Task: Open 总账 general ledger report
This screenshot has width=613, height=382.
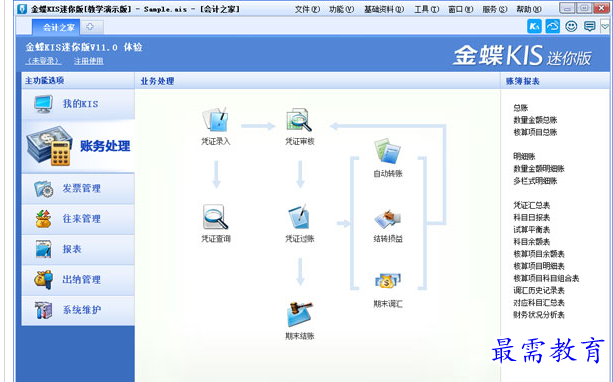Action: tap(520, 108)
